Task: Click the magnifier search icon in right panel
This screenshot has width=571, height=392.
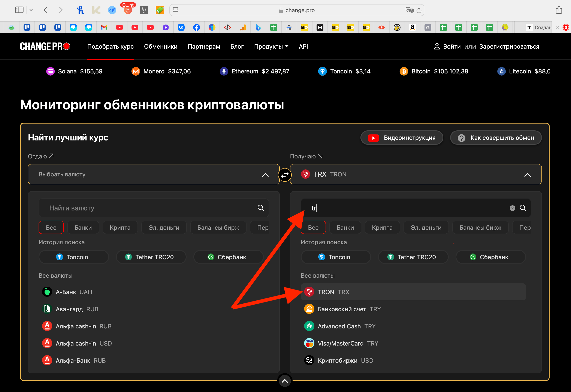Action: tap(523, 208)
